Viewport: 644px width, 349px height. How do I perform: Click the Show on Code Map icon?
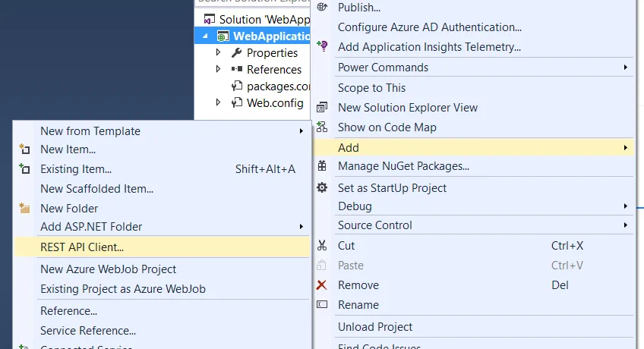tap(322, 127)
